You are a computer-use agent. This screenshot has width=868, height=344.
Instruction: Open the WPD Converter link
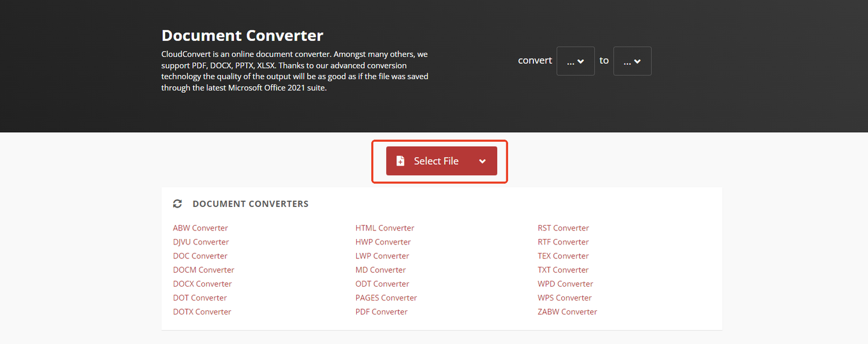565,284
